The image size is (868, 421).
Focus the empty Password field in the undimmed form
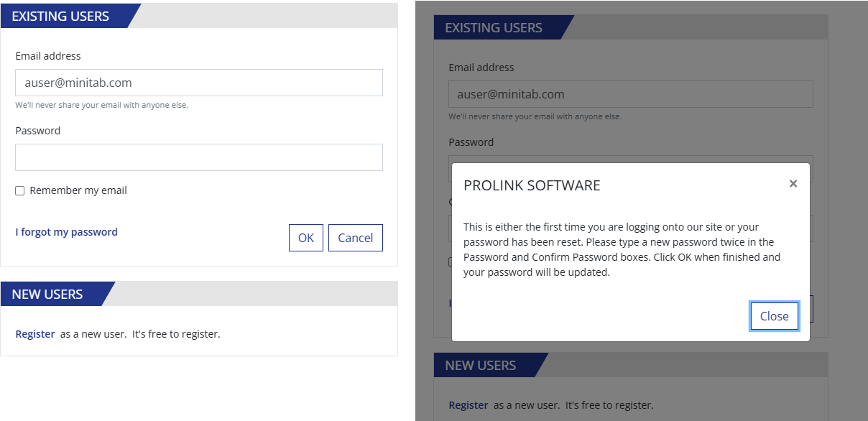tap(199, 157)
